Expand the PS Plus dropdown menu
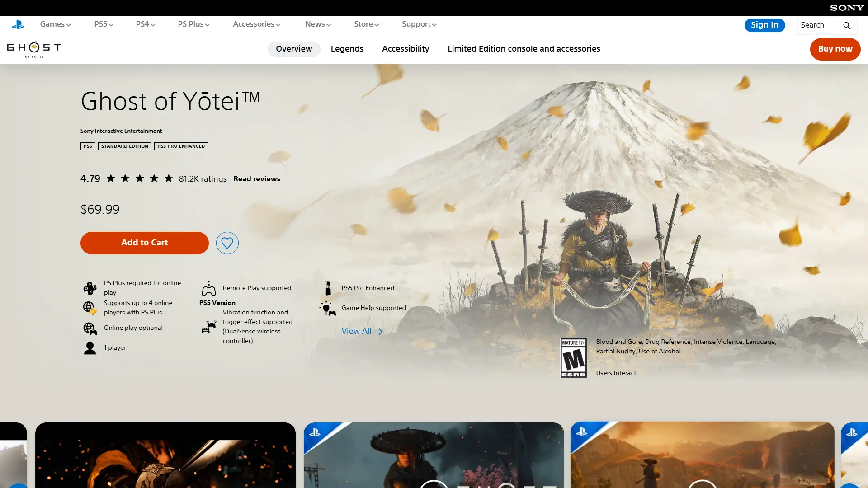The height and width of the screenshot is (488, 868). [x=193, y=24]
